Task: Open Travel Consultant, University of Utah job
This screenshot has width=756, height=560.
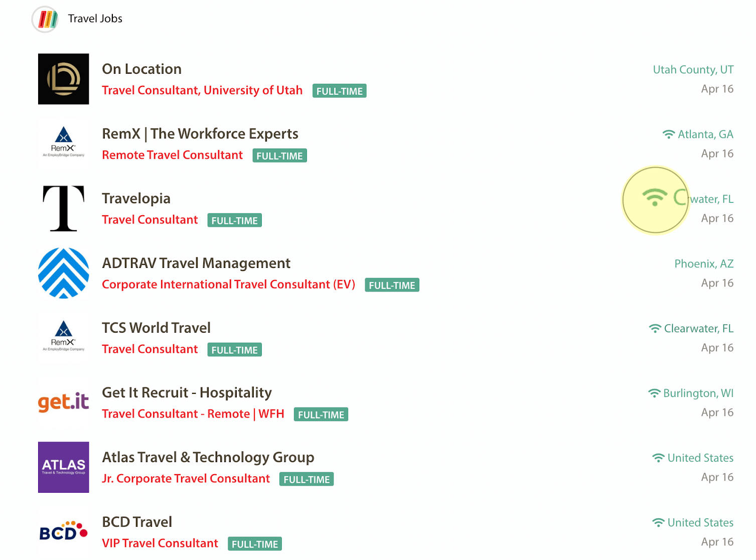Action: (202, 90)
